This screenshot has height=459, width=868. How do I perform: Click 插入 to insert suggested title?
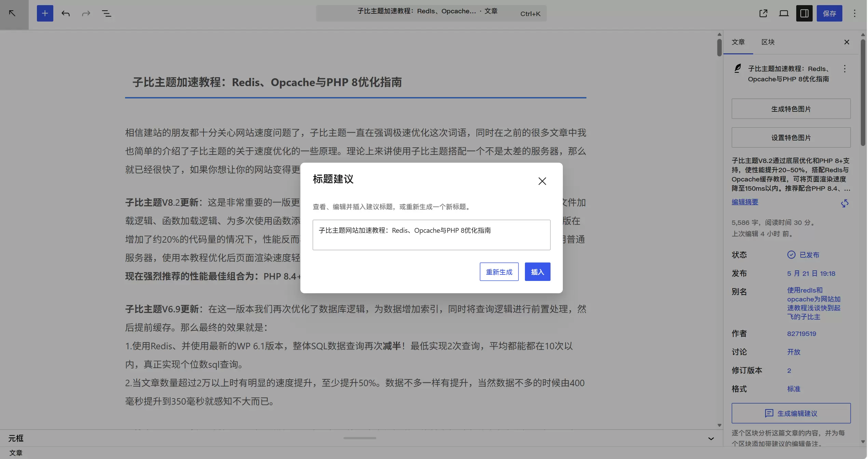point(537,272)
